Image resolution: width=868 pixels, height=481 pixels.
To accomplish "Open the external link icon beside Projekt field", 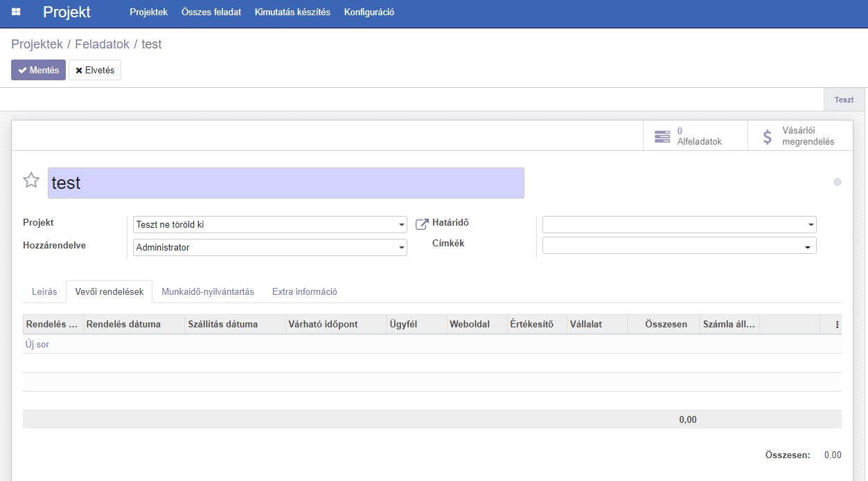I will pyautogui.click(x=422, y=224).
